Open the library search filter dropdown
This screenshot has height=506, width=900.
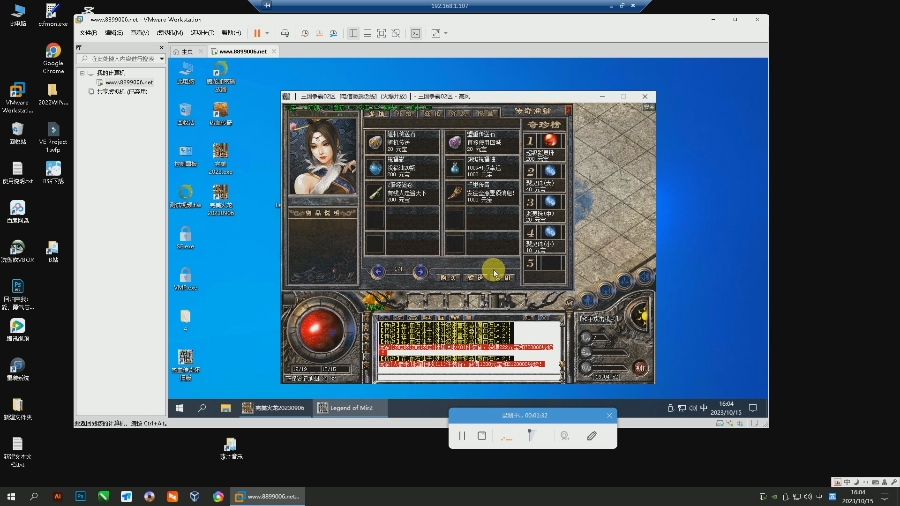click(x=162, y=59)
